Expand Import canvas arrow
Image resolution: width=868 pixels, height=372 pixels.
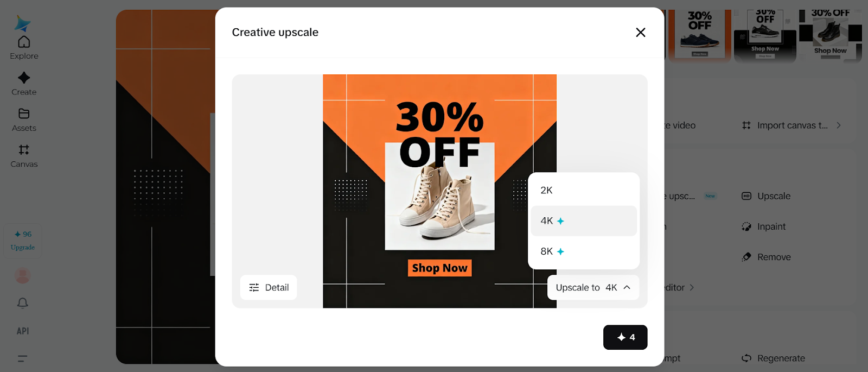click(x=839, y=125)
